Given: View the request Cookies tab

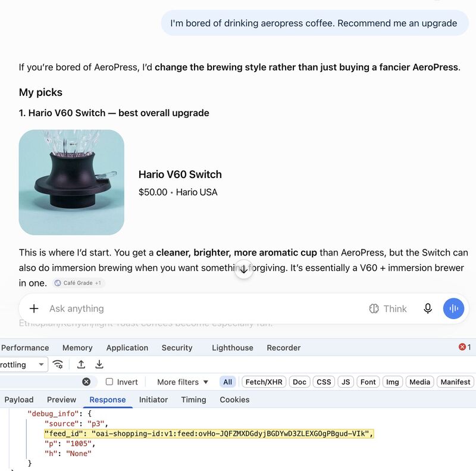Looking at the screenshot, I should coord(234,400).
